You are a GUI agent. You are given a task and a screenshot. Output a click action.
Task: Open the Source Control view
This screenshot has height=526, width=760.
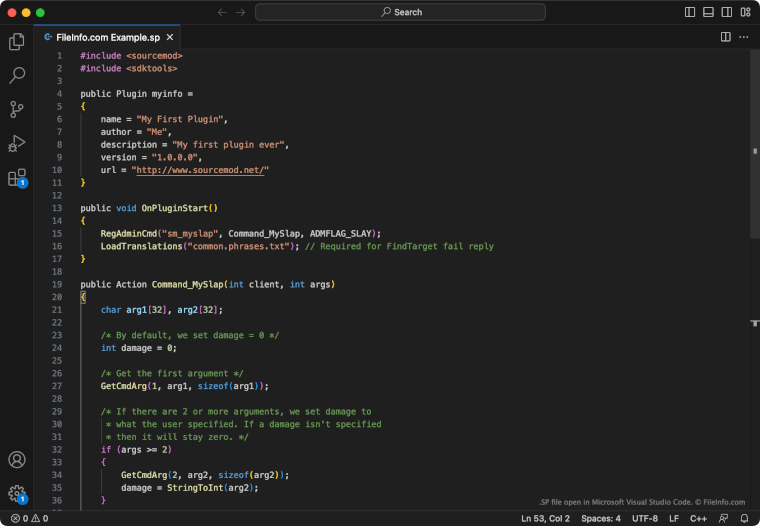point(17,109)
